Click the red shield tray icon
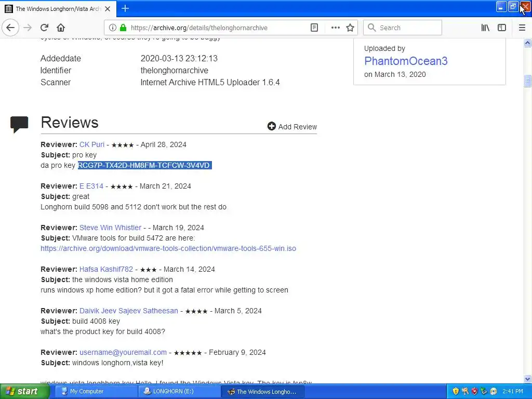532x399 pixels. pos(475,391)
